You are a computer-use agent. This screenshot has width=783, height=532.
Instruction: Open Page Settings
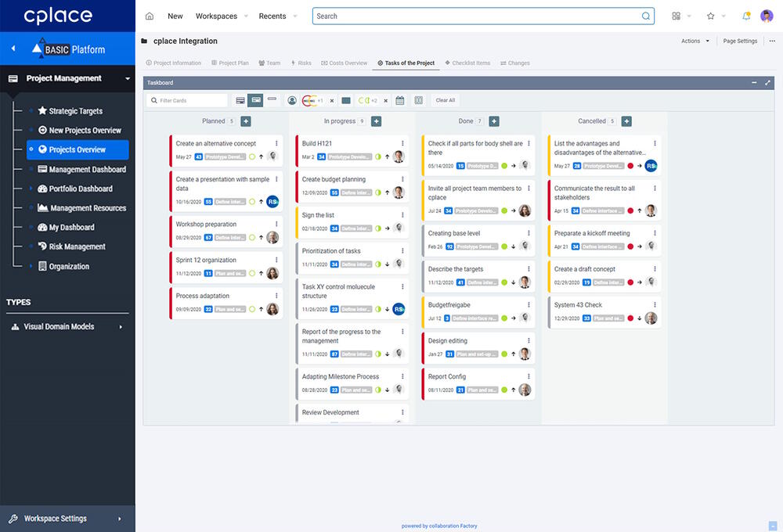(x=740, y=41)
